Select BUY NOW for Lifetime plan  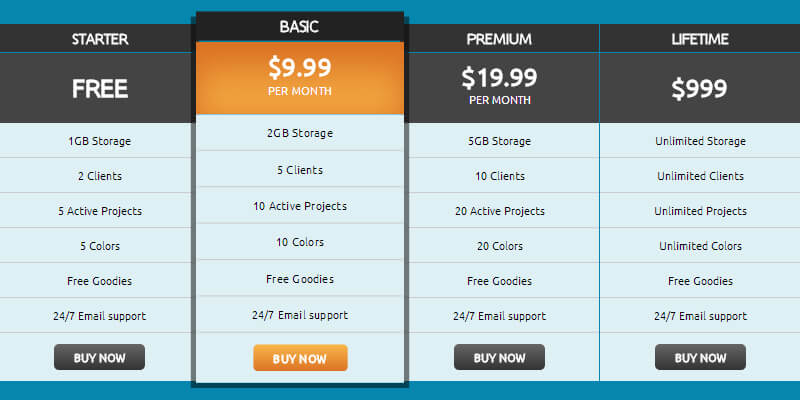(x=700, y=357)
